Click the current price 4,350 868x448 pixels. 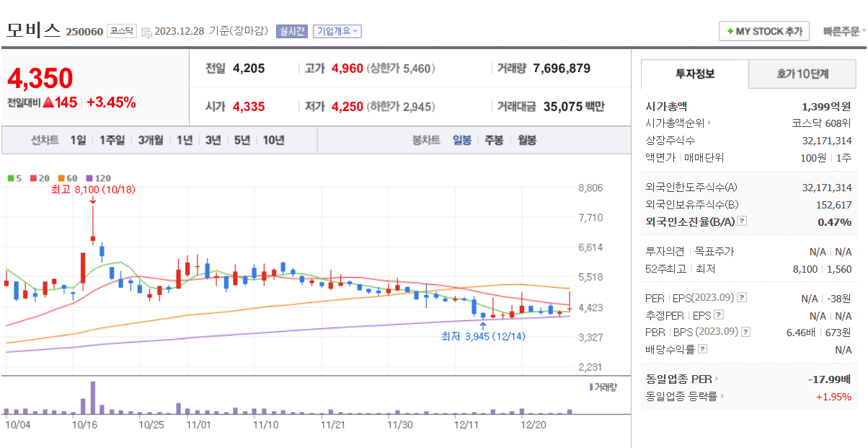(40, 79)
